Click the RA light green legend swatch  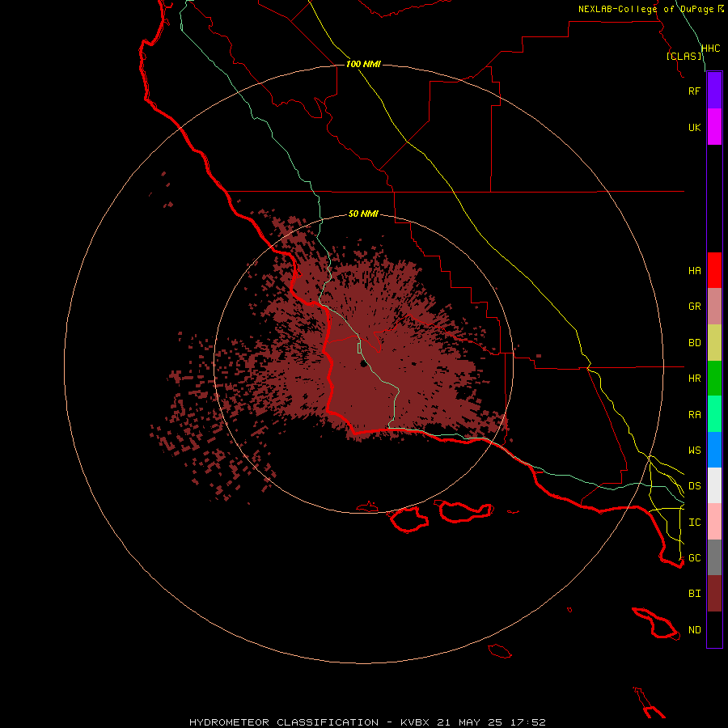point(714,414)
